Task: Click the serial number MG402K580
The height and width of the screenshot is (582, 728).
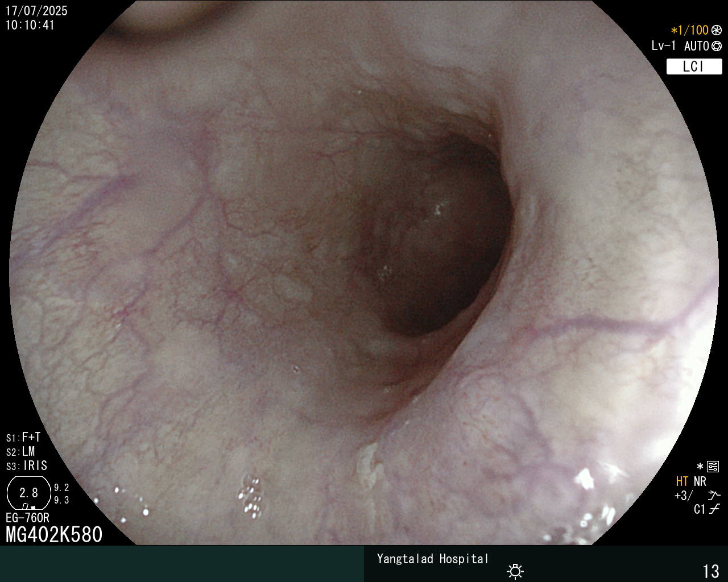Action: coord(54,535)
